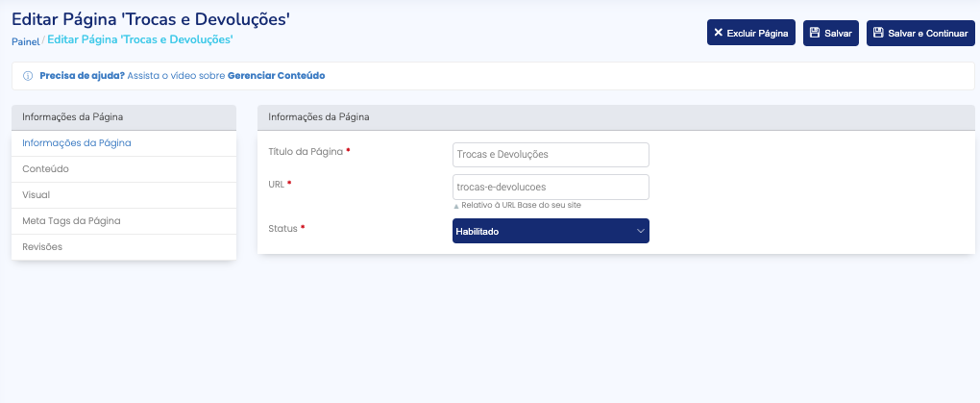Open the Meta Tags da Página section
This screenshot has width=980, height=403.
point(71,221)
